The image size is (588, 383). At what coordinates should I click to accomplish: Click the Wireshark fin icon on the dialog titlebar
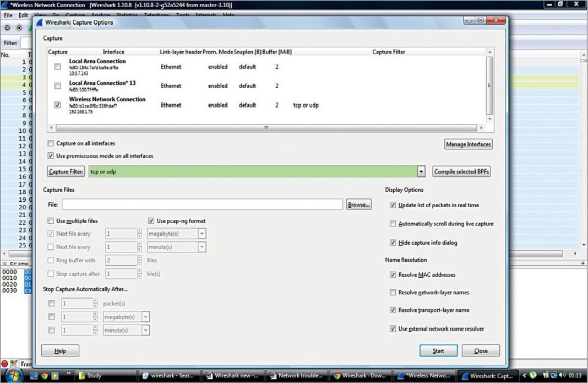[x=40, y=23]
